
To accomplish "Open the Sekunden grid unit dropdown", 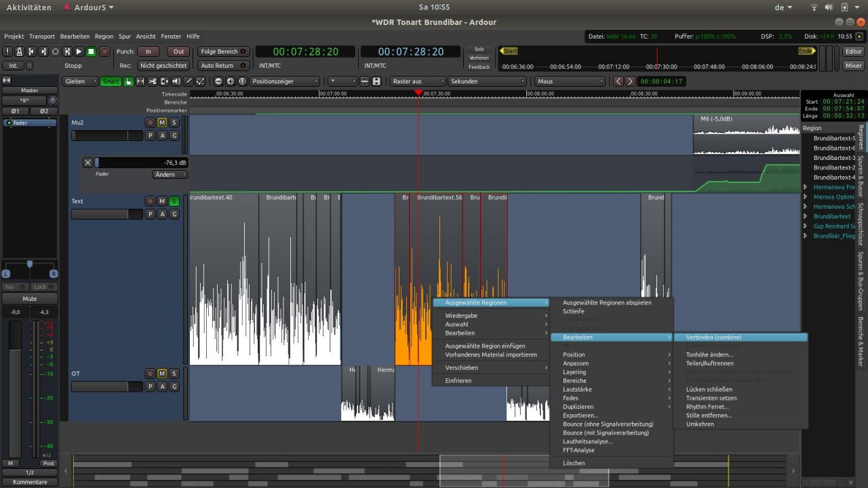I will [487, 81].
